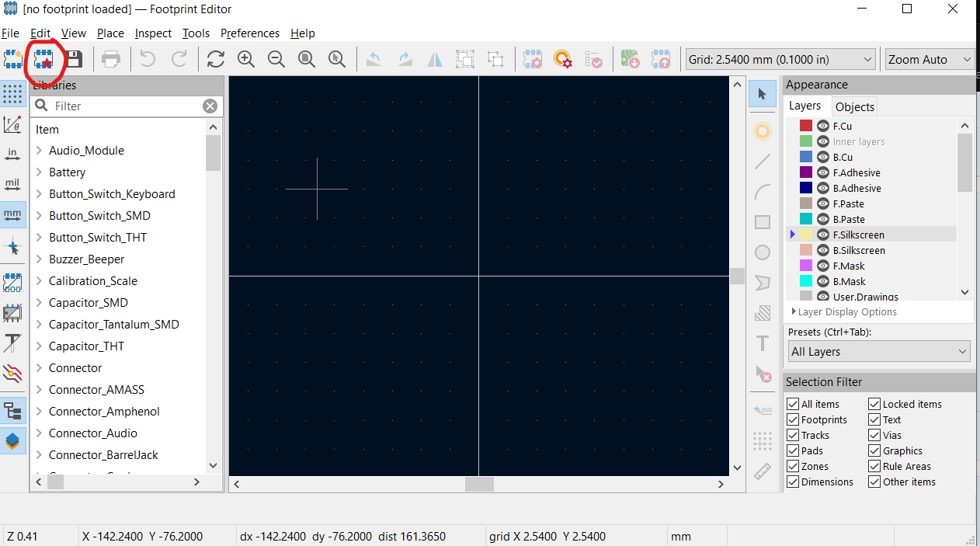Activate the Select arrow tool
The height and width of the screenshot is (546, 980).
(763, 94)
